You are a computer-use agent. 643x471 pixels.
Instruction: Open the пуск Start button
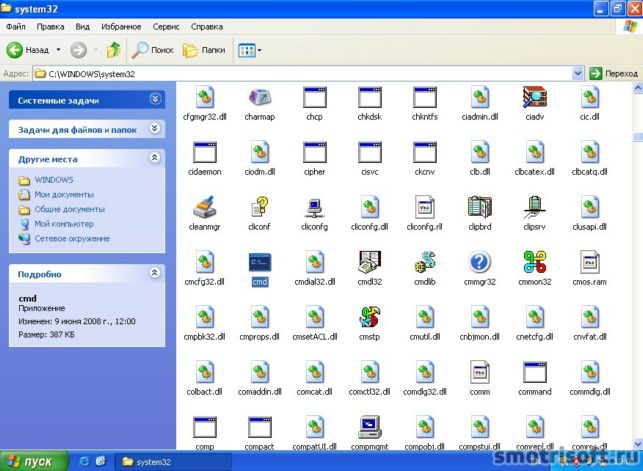[x=34, y=461]
